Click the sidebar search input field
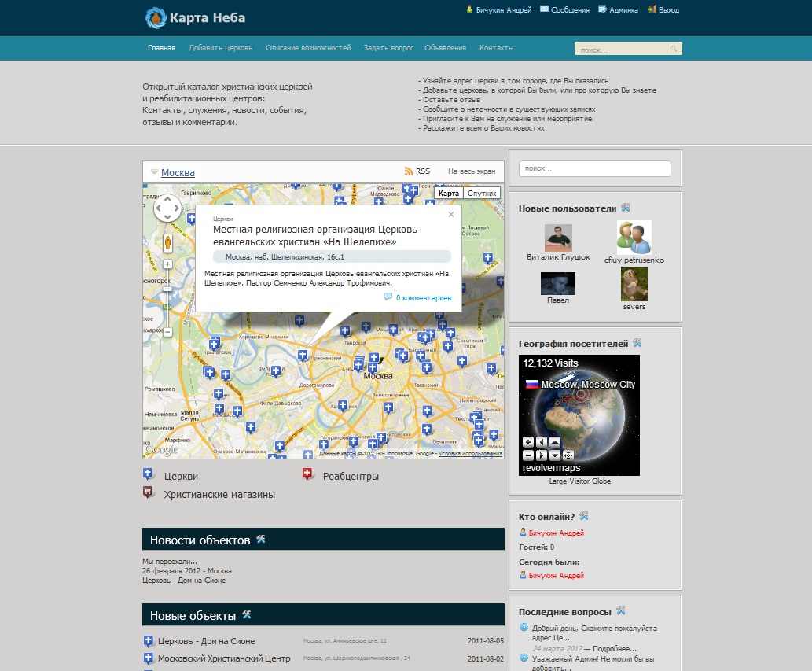This screenshot has height=671, width=812. (x=594, y=168)
